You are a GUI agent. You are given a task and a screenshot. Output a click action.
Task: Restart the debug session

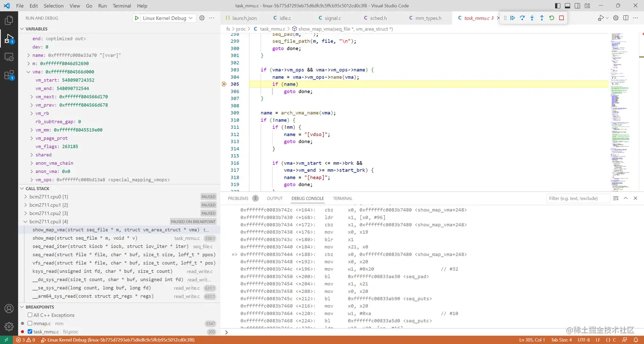(551, 18)
